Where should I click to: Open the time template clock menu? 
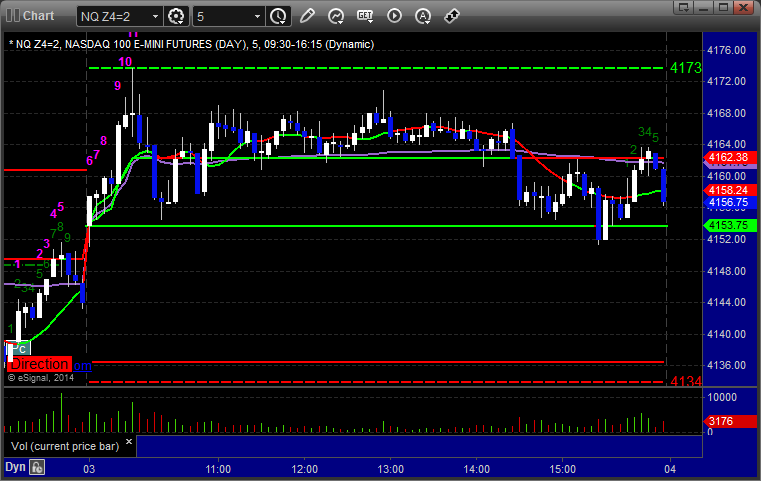[x=279, y=16]
